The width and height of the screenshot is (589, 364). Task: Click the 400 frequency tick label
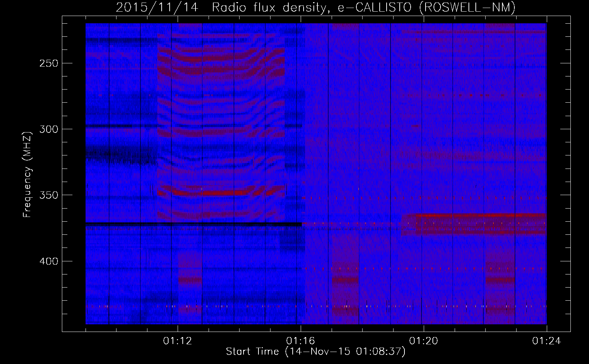pyautogui.click(x=48, y=261)
